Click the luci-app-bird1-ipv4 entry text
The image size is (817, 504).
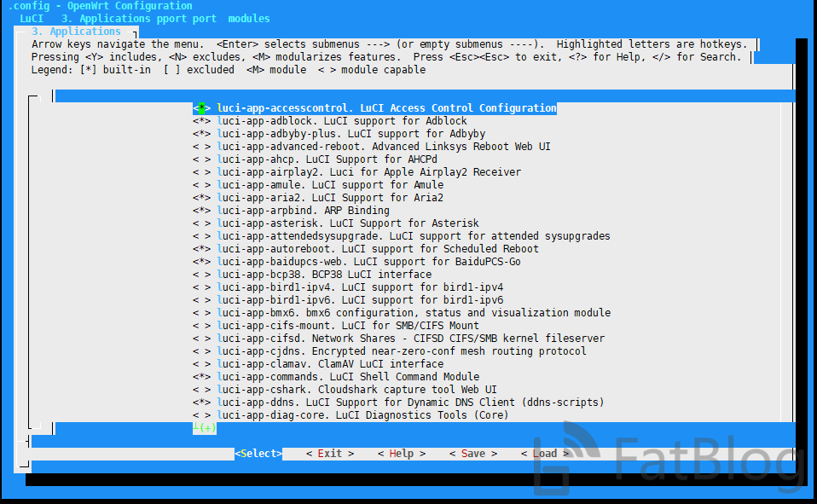coord(360,287)
